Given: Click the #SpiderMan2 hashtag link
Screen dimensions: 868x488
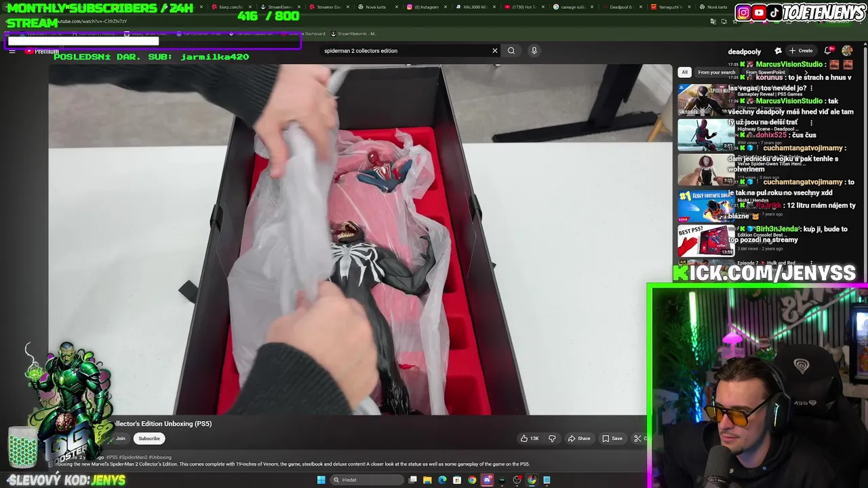Looking at the screenshot, I should coord(132,457).
